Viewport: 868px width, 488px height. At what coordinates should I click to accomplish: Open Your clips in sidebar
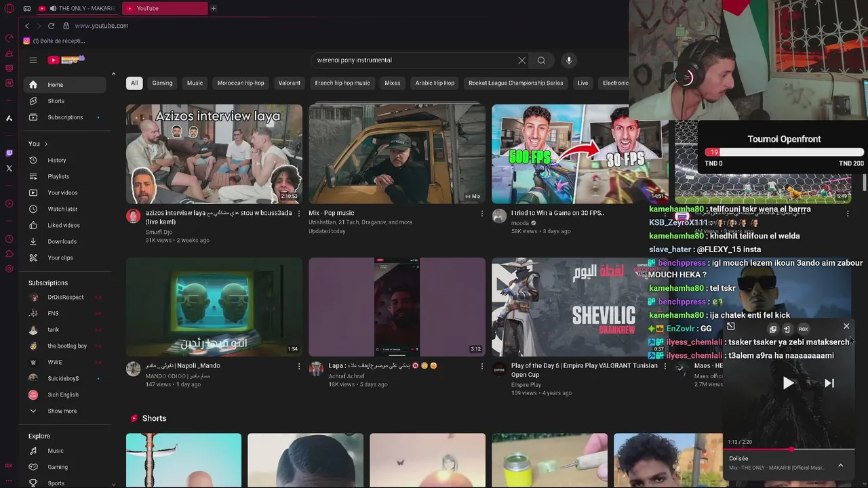point(65,258)
